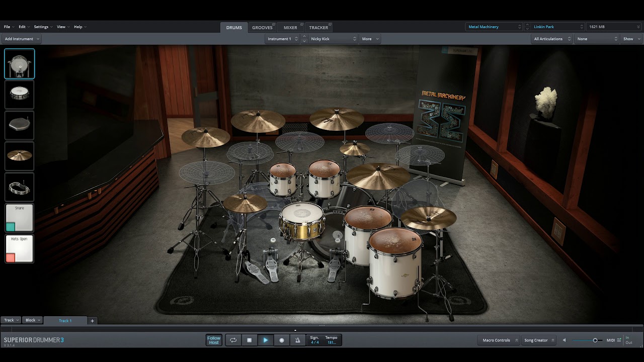The image size is (644, 362).
Task: Expand the Song Creator panel
Action: pos(539,340)
